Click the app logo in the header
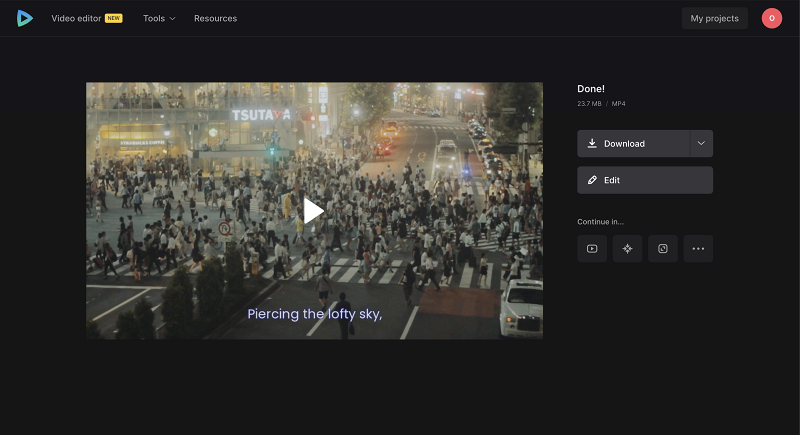800x435 pixels. 24,18
